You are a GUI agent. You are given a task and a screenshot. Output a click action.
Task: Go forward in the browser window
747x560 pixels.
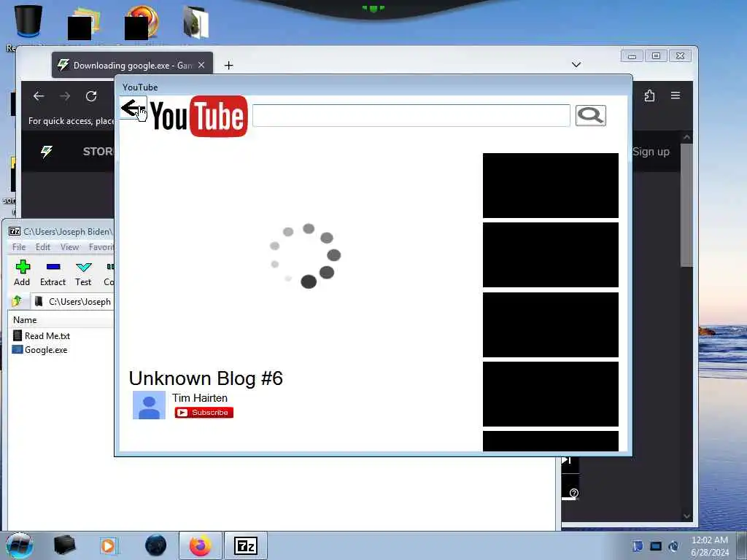pyautogui.click(x=65, y=96)
